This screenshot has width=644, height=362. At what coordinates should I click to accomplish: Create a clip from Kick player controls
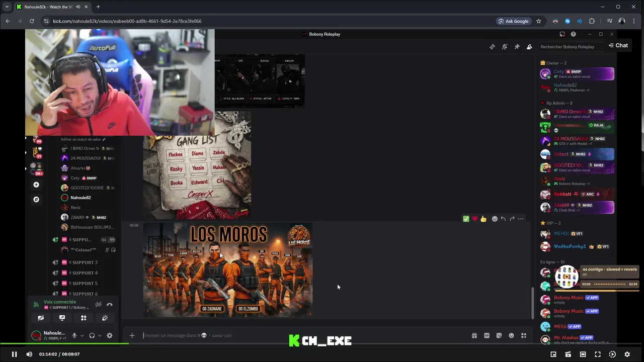coord(568,354)
